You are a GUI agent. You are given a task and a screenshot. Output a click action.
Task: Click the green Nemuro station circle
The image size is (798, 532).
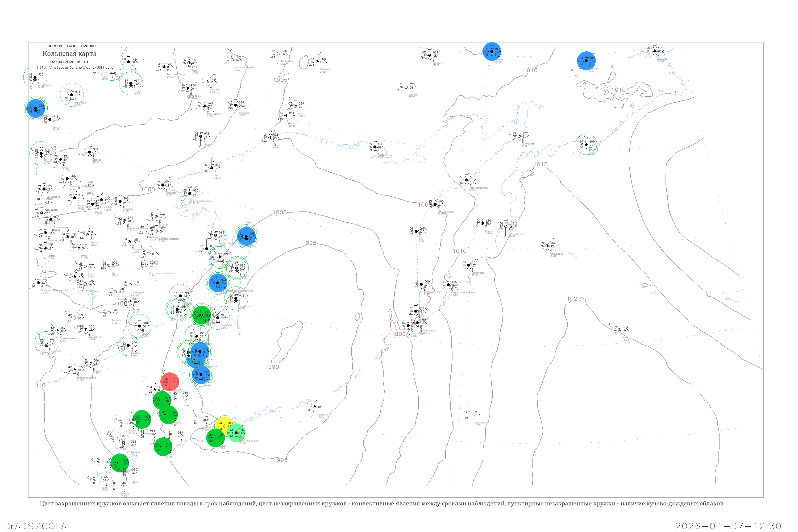tap(216, 438)
